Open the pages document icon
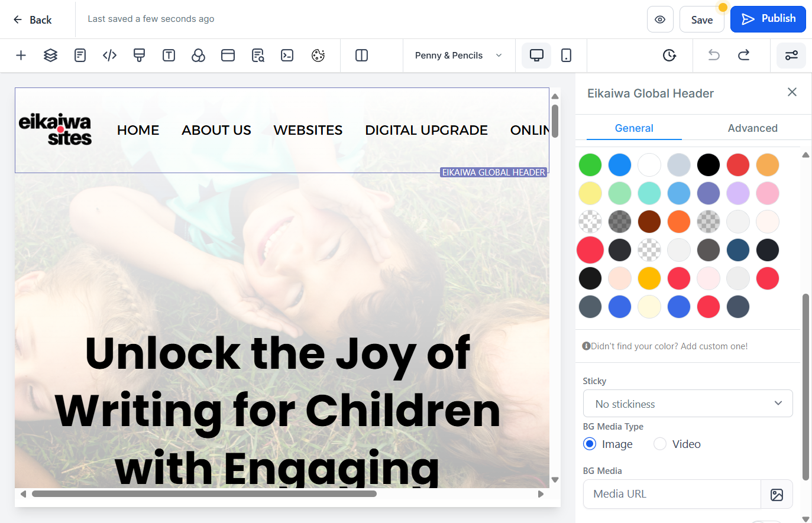812x523 pixels. point(80,56)
